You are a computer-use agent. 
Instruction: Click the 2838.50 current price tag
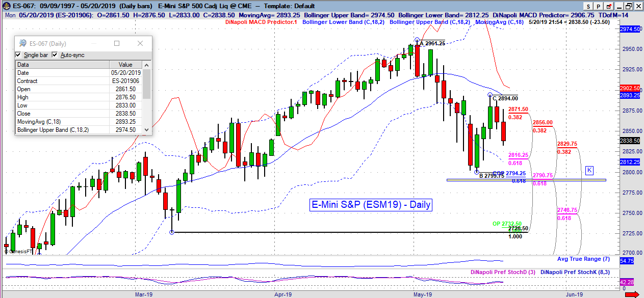[630, 141]
